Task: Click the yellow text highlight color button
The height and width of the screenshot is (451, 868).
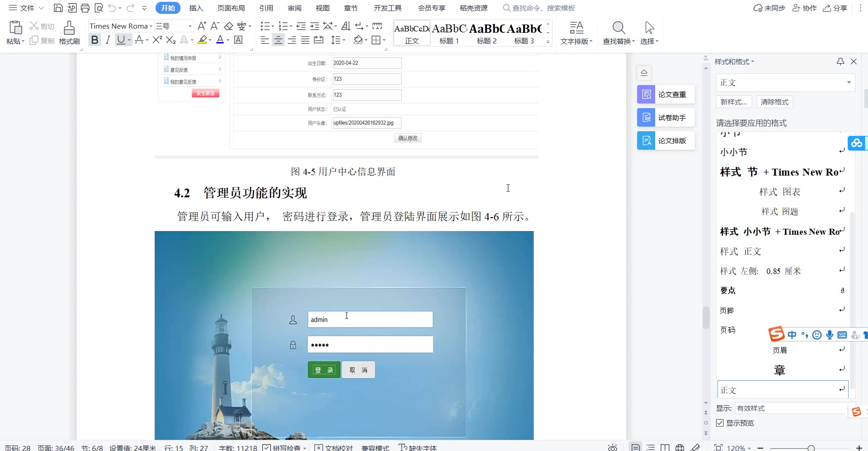Action: pyautogui.click(x=202, y=40)
